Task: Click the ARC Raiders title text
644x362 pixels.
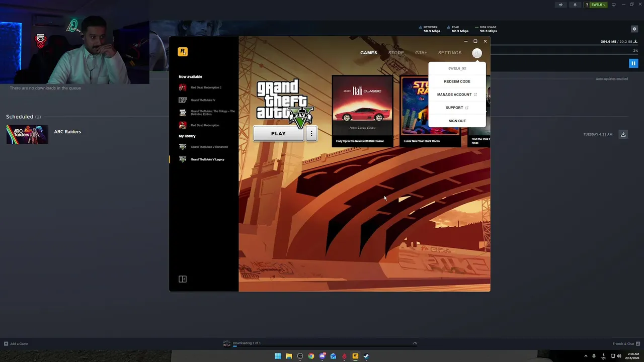Action: coord(67,132)
